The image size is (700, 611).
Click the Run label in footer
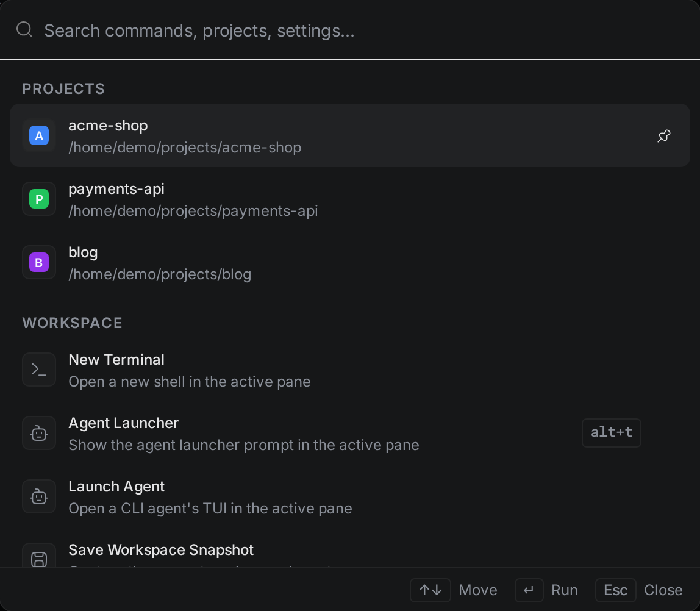pos(564,590)
